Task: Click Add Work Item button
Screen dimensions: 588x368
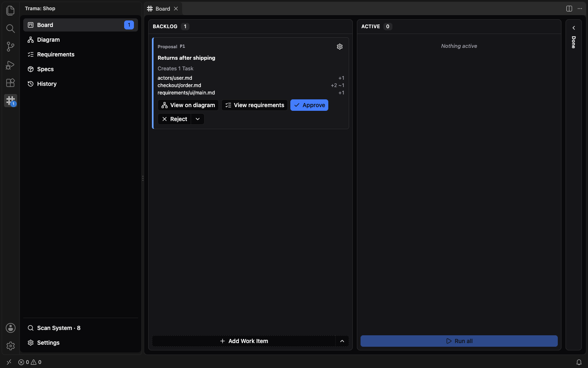Action: tap(244, 341)
